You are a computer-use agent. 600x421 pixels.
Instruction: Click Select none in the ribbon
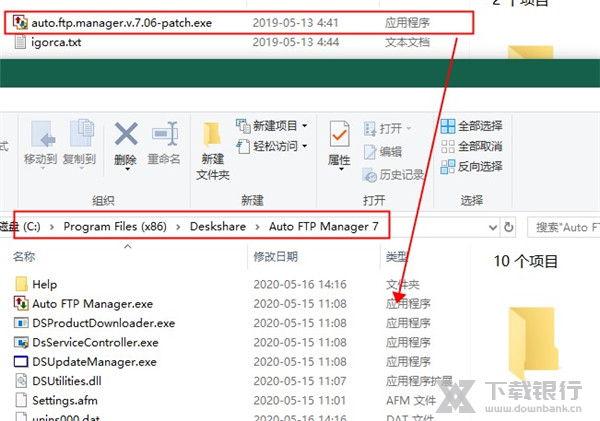[x=471, y=146]
